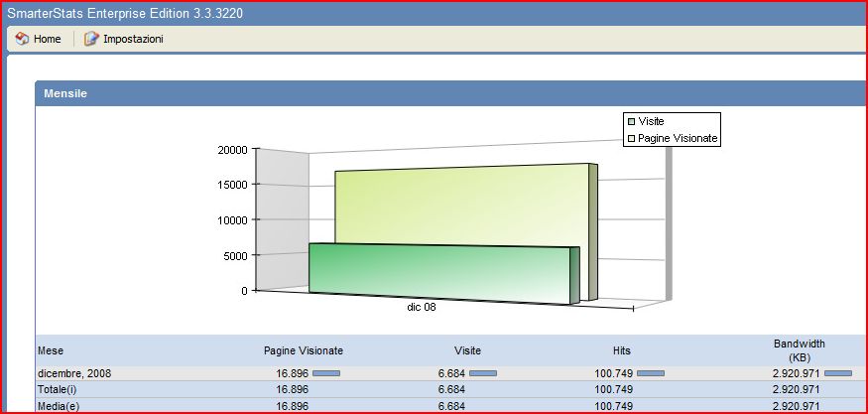Click 2.920.971 in the dicembre row
This screenshot has height=414, width=868.
click(796, 373)
